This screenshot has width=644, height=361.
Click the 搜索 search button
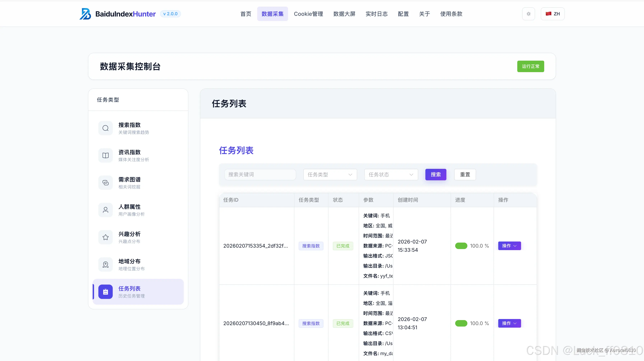[435, 174]
